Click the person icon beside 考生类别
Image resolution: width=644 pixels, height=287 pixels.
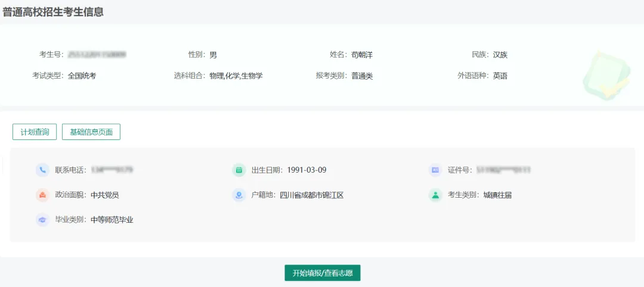(x=435, y=195)
